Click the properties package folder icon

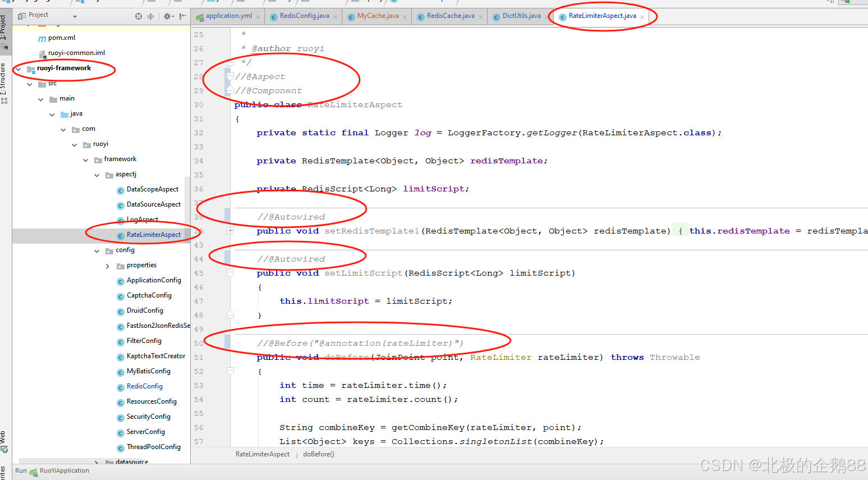[120, 266]
